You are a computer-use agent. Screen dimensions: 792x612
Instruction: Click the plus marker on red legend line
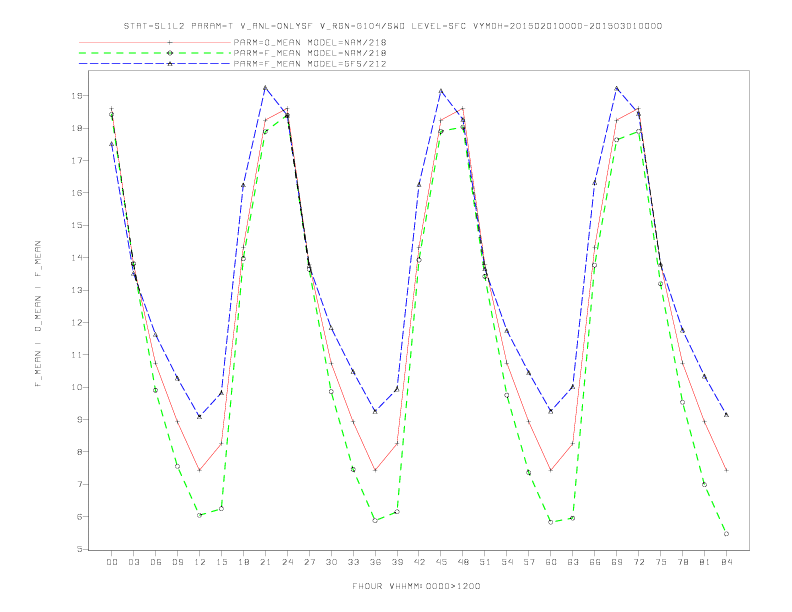(170, 42)
